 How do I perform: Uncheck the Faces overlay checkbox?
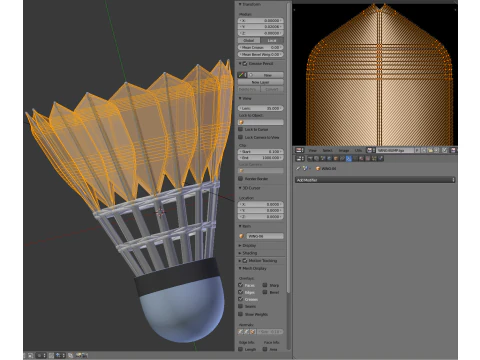[x=240, y=285]
